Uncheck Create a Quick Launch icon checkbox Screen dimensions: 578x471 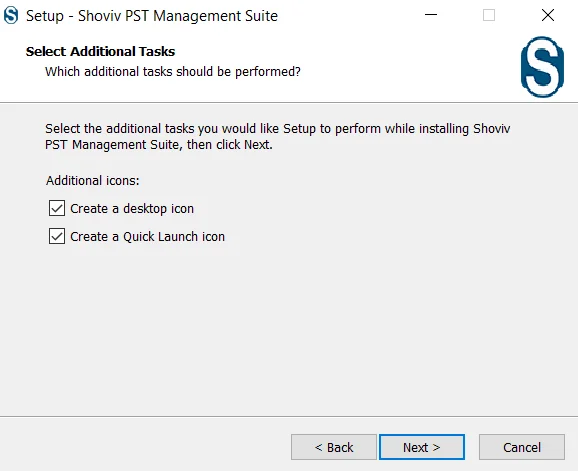57,236
